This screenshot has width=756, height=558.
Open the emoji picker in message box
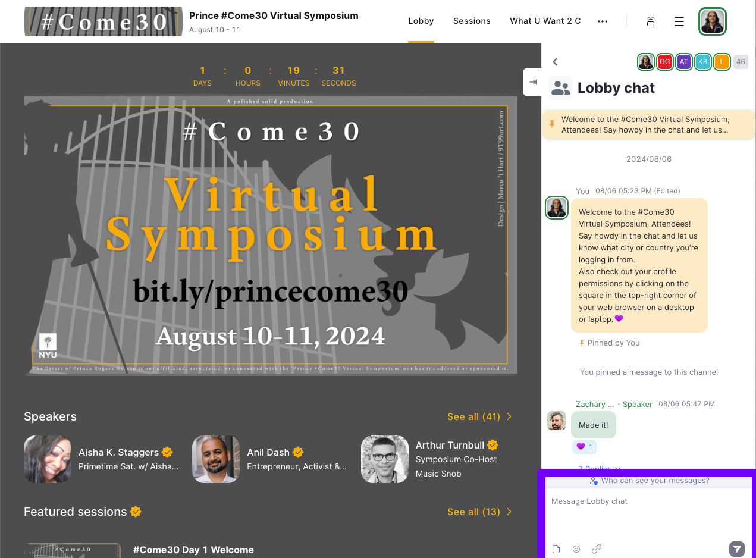tap(576, 549)
